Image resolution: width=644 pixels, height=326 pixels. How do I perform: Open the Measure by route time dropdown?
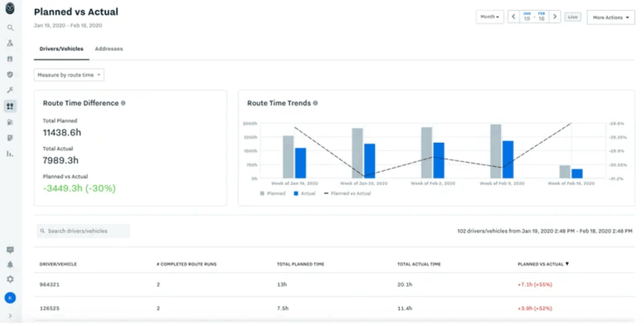click(x=69, y=75)
